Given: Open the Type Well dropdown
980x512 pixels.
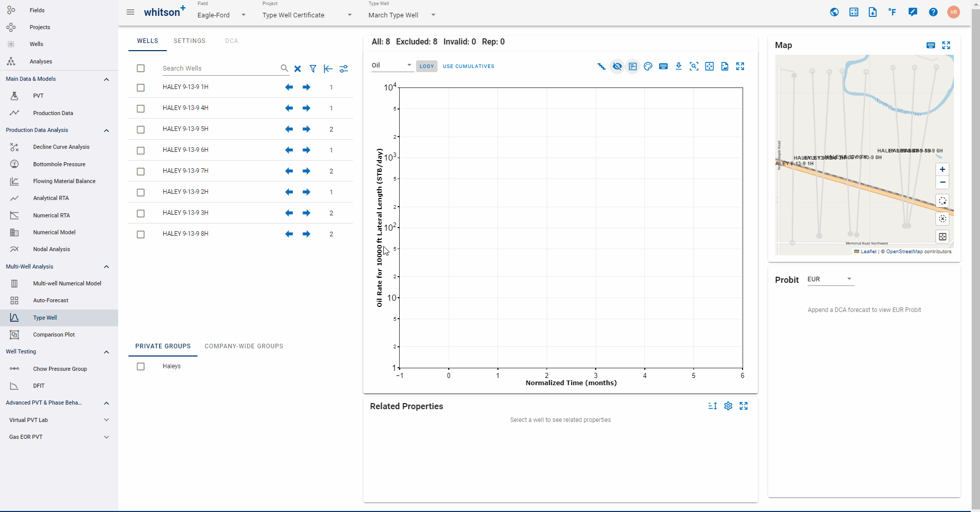Looking at the screenshot, I should pos(402,15).
